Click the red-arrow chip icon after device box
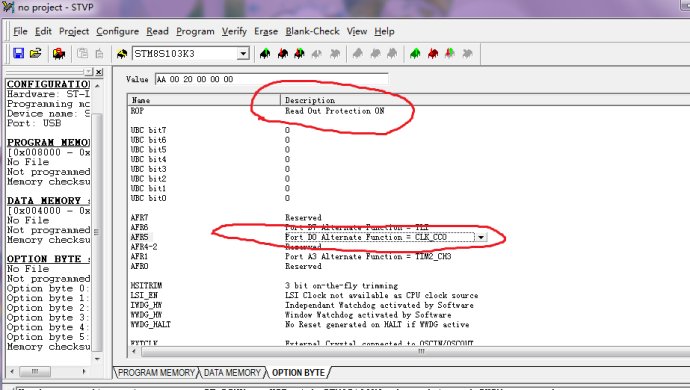The image size is (690, 390). coord(283,54)
